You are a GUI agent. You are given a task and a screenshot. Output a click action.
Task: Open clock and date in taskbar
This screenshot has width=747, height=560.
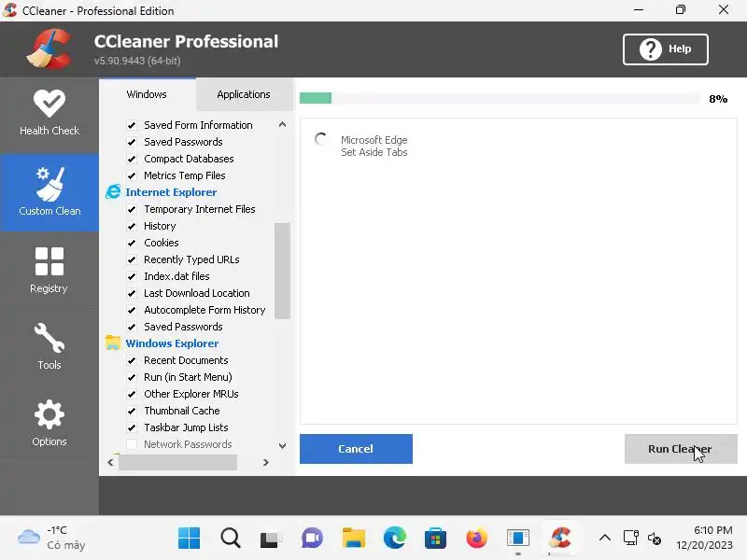click(704, 538)
